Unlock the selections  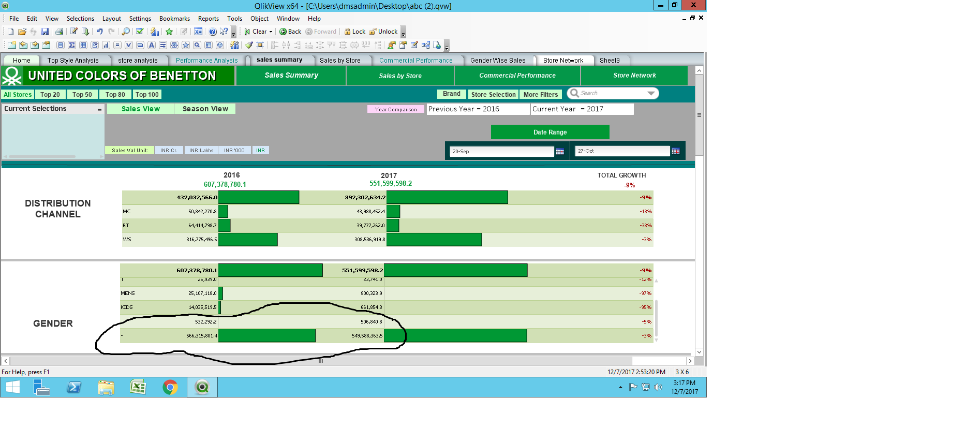tap(383, 32)
